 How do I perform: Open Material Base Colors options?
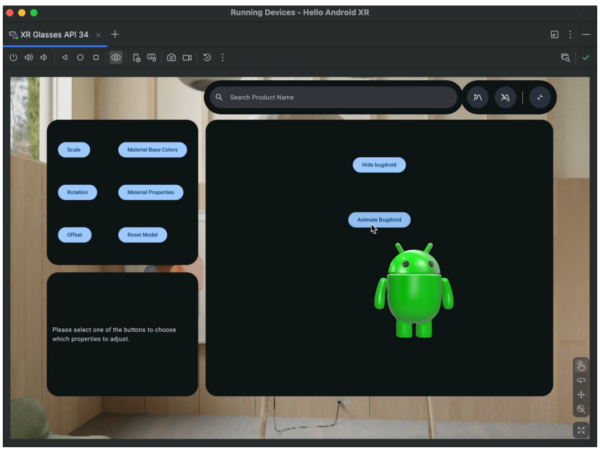[x=152, y=150]
